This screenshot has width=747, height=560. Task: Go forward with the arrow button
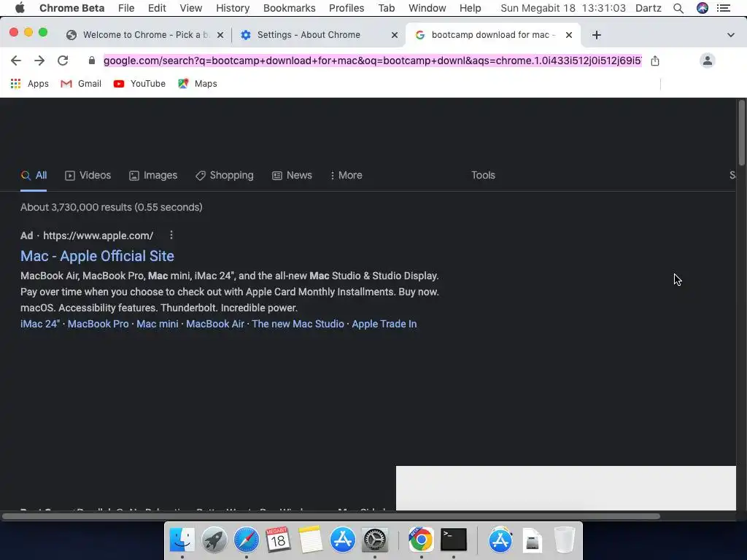click(x=39, y=61)
